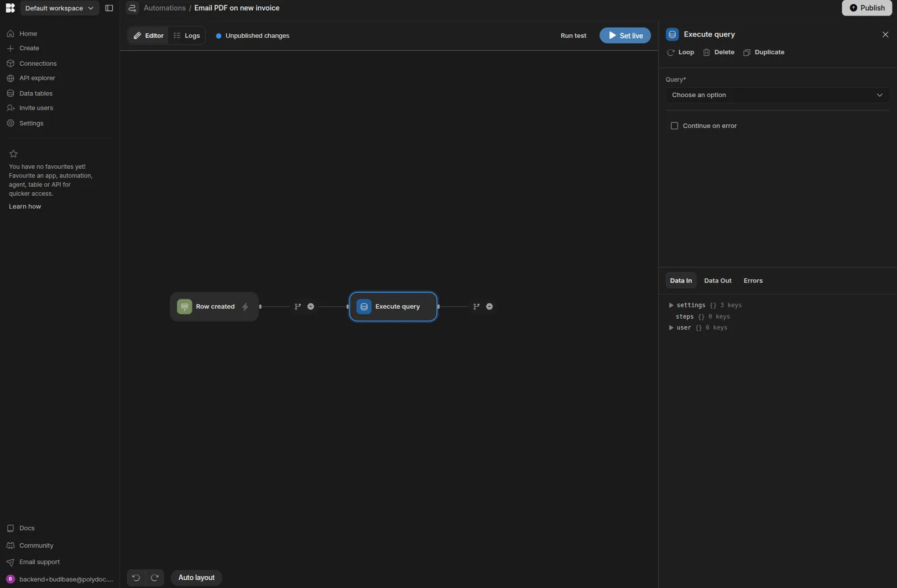Viewport: 897px width, 588px height.
Task: Add branch after Execute query step
Action: (x=476, y=307)
